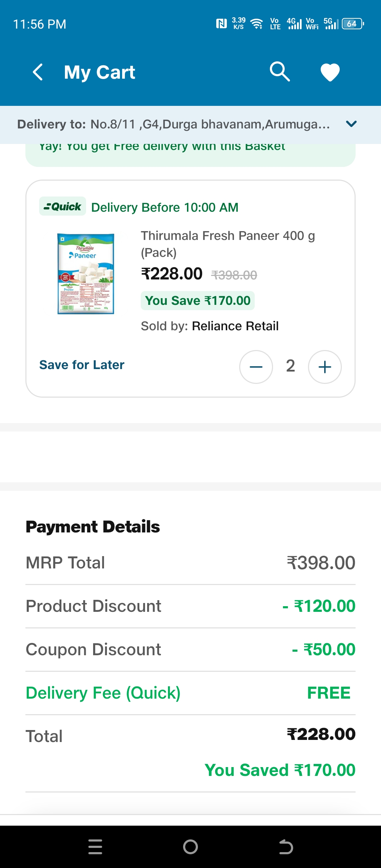Tap the Quick delivery badge
Viewport: 381px width, 868px height.
(62, 206)
